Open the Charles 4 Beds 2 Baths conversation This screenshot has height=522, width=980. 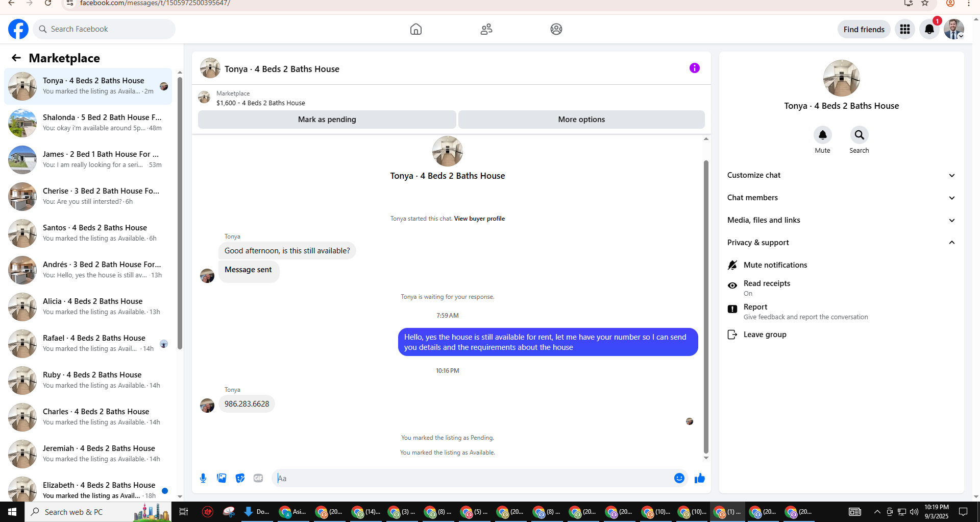point(88,417)
